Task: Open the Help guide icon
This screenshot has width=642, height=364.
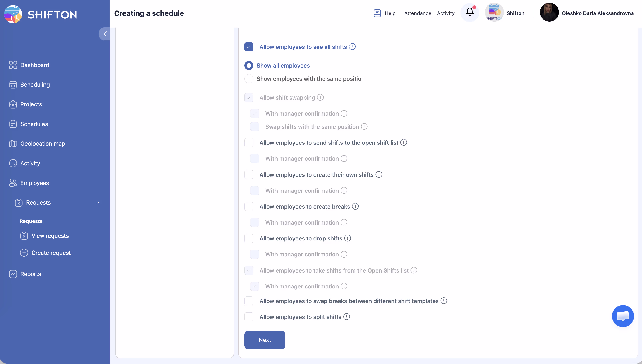Action: pyautogui.click(x=377, y=13)
